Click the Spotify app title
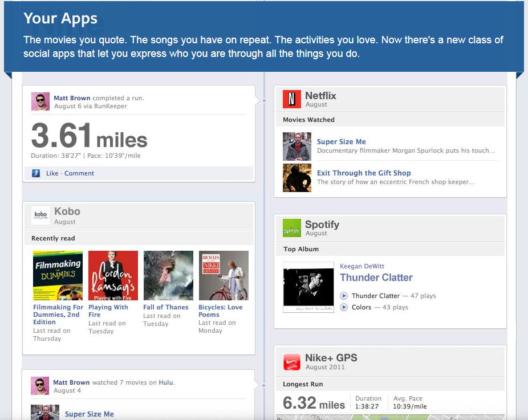Image resolution: width=528 pixels, height=420 pixels. pos(322,225)
